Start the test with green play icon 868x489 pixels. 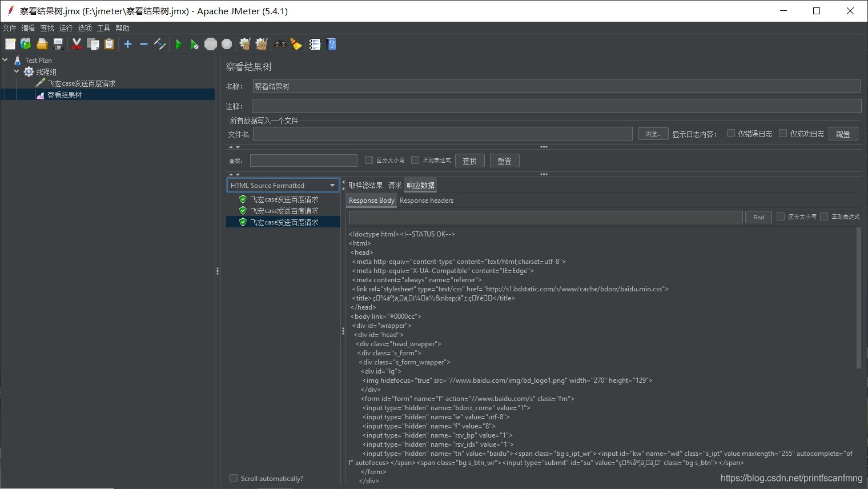click(179, 44)
